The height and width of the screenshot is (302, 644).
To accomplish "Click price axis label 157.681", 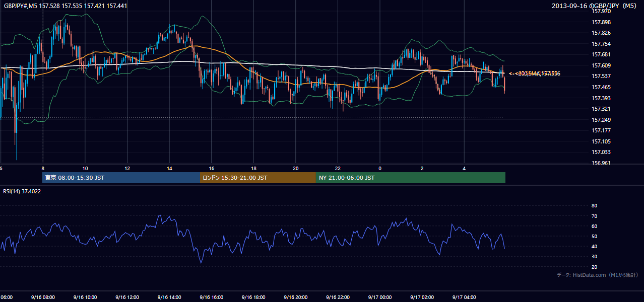I will pyautogui.click(x=602, y=54).
